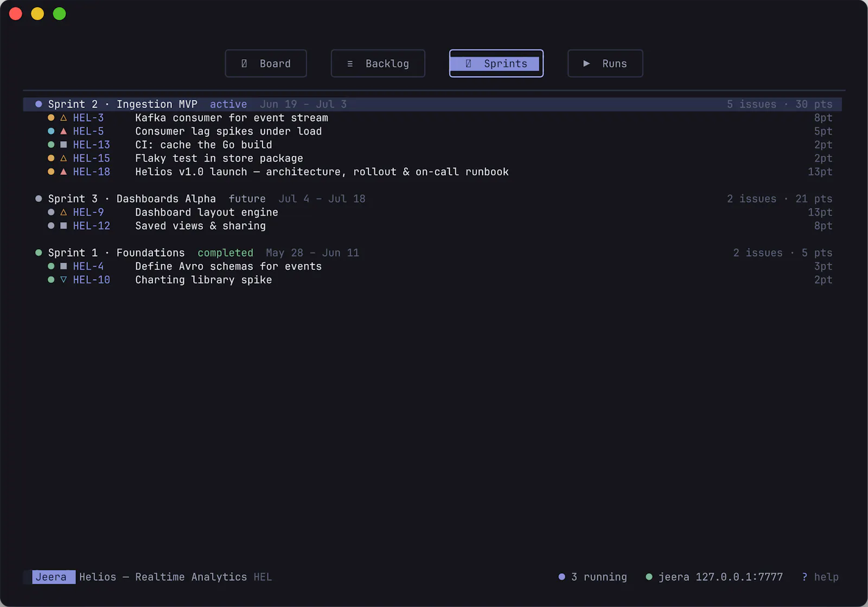Select the Sprint 2 Ingestion MVP header
This screenshot has width=868, height=607.
(432, 104)
